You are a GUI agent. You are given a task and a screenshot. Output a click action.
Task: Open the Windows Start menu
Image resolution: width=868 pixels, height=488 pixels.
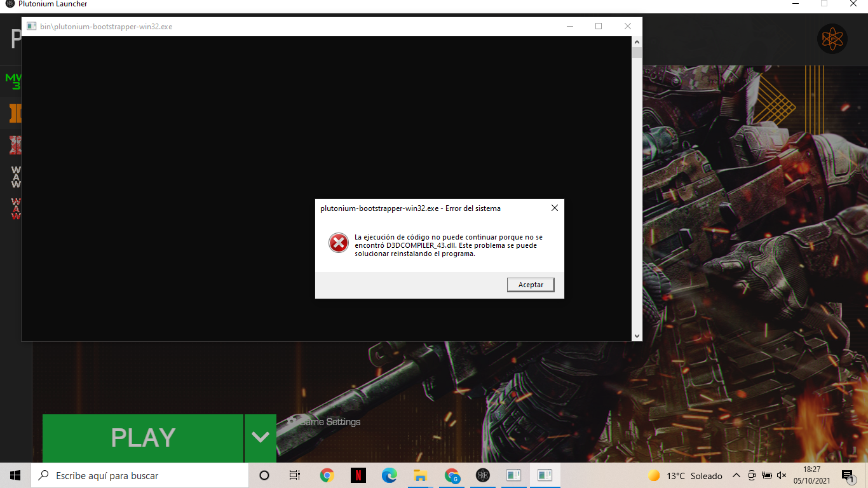pyautogui.click(x=15, y=475)
